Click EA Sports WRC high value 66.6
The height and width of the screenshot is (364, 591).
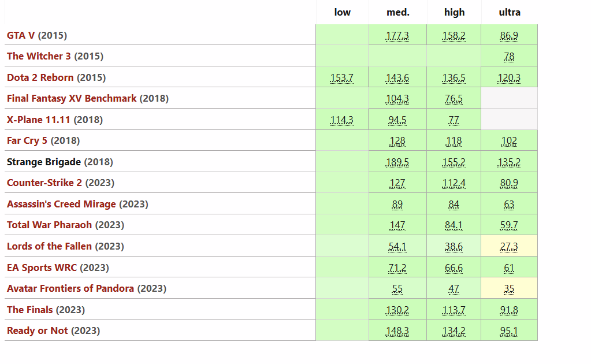[x=454, y=268]
